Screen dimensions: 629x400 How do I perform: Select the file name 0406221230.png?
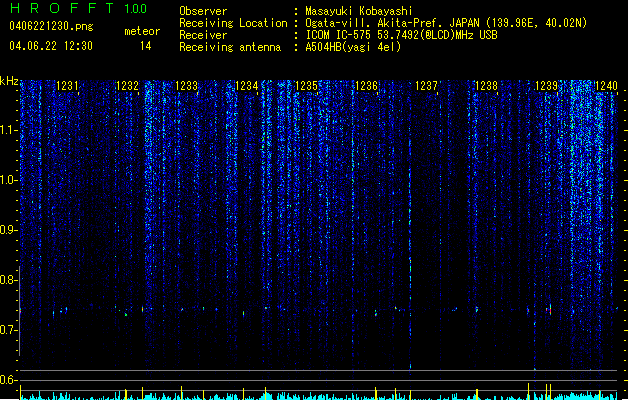(51, 27)
